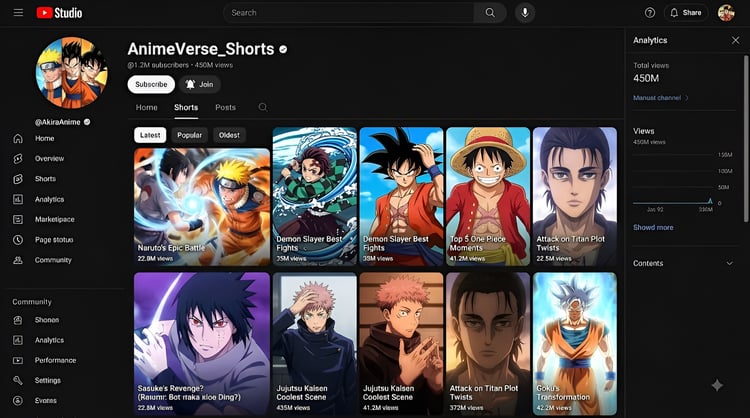This screenshot has width=750, height=418.
Task: Click the Join button
Action: pos(200,85)
